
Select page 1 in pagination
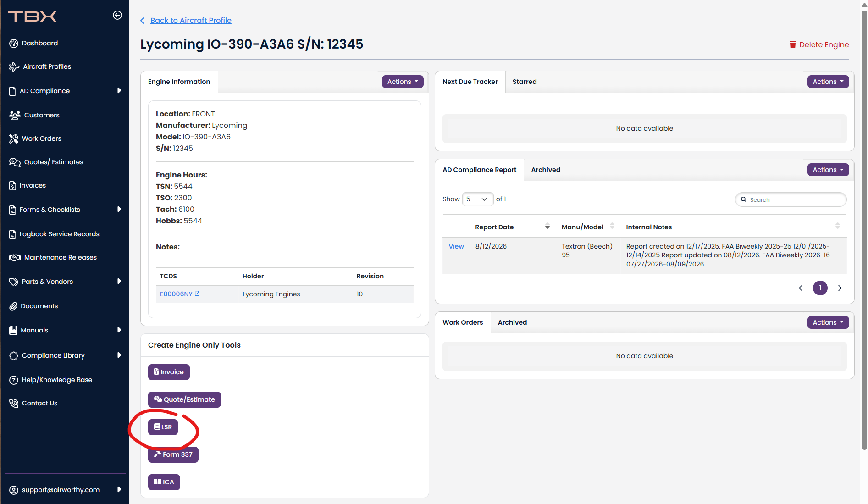820,288
